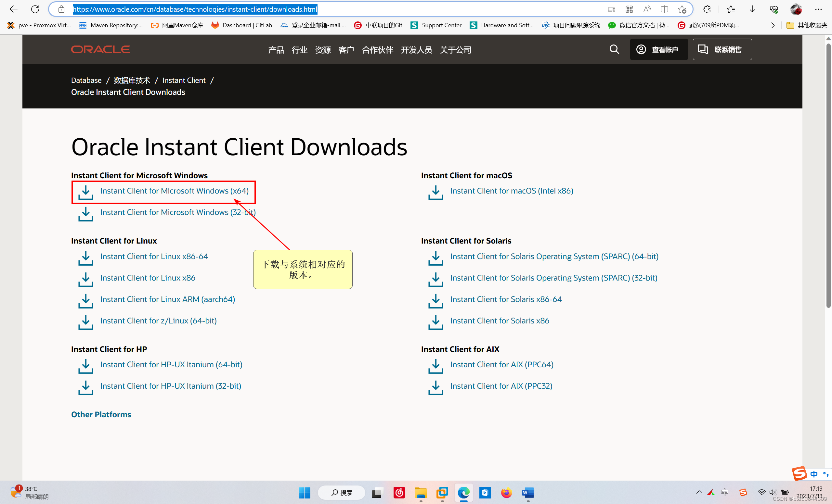Click the Read aloud icon
The image size is (832, 504).
646,9
